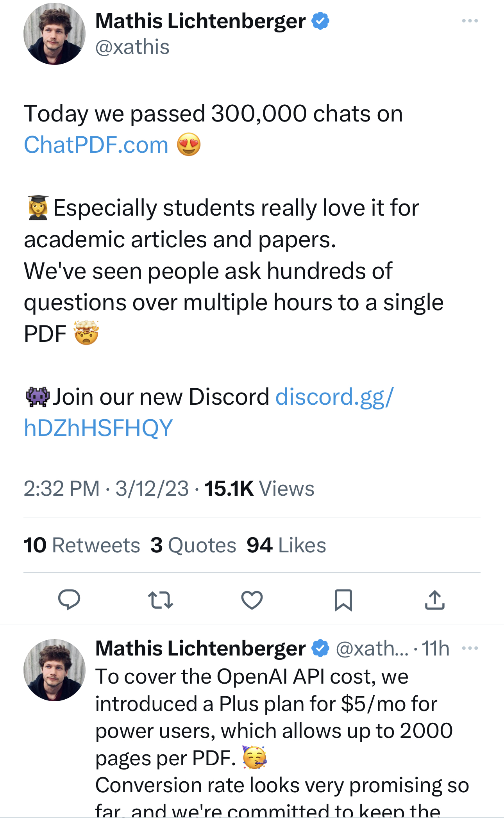Click the reply speech bubble icon
The height and width of the screenshot is (827, 504).
tap(69, 600)
